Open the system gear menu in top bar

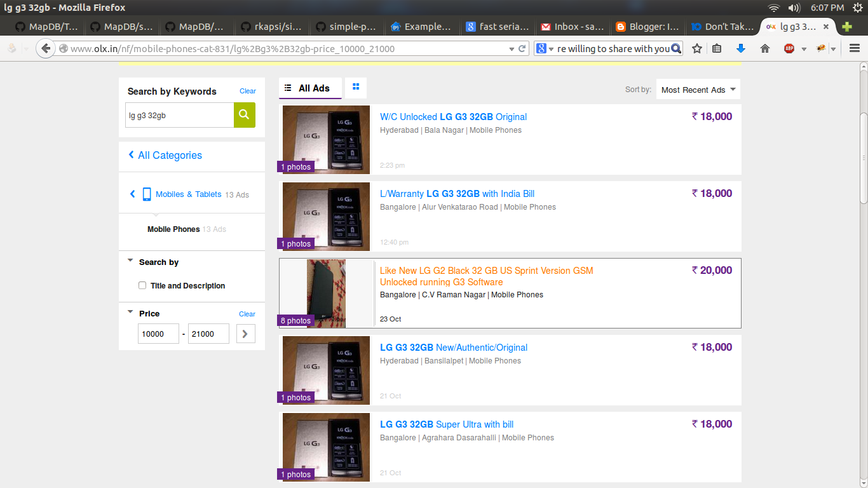pyautogui.click(x=857, y=8)
